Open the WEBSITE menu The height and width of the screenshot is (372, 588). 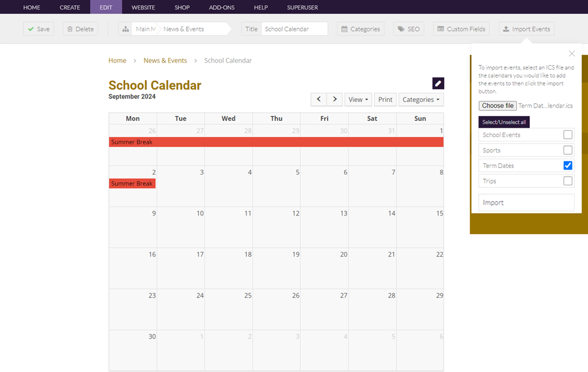143,7
